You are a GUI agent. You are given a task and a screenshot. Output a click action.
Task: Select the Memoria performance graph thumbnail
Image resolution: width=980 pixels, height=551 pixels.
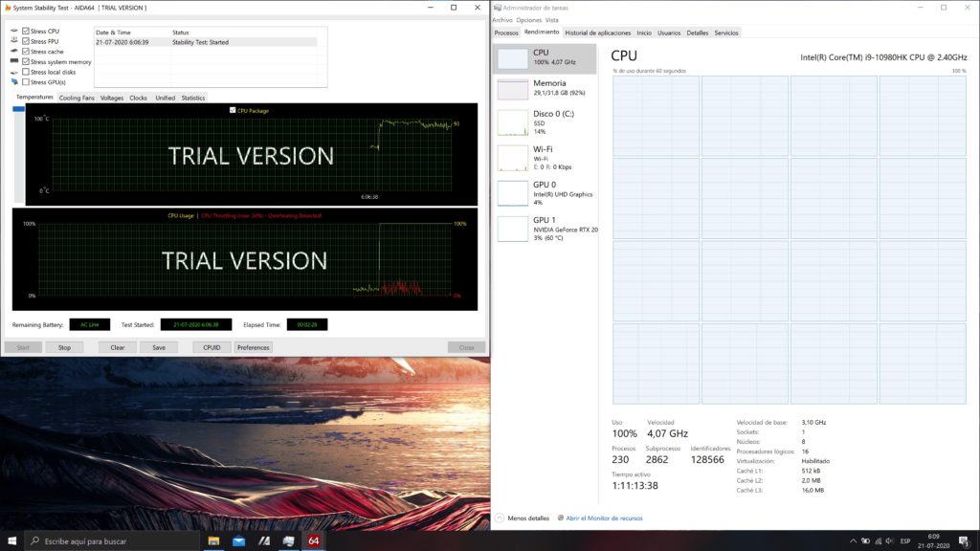click(x=512, y=89)
